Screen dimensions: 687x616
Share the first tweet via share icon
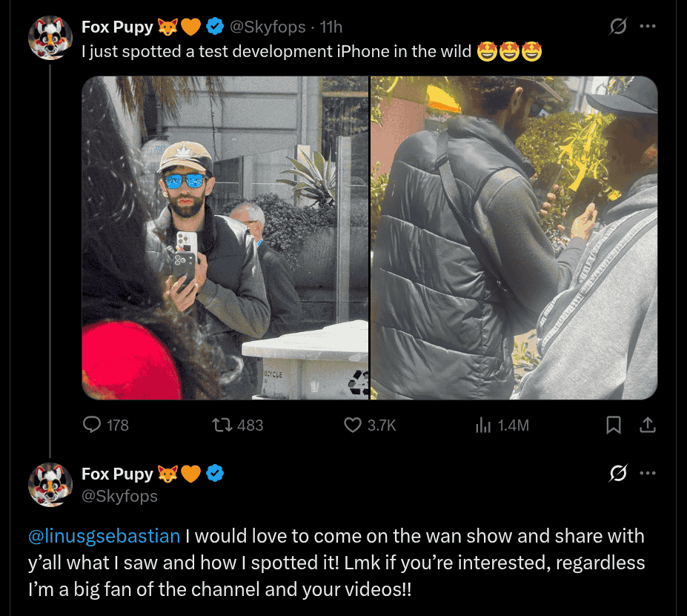pyautogui.click(x=647, y=425)
